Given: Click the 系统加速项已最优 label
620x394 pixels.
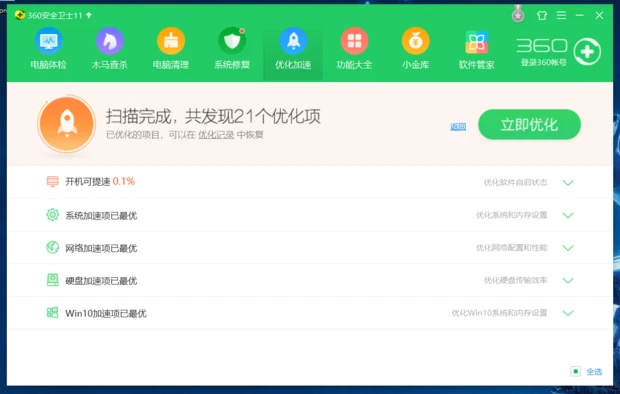Looking at the screenshot, I should point(101,216).
